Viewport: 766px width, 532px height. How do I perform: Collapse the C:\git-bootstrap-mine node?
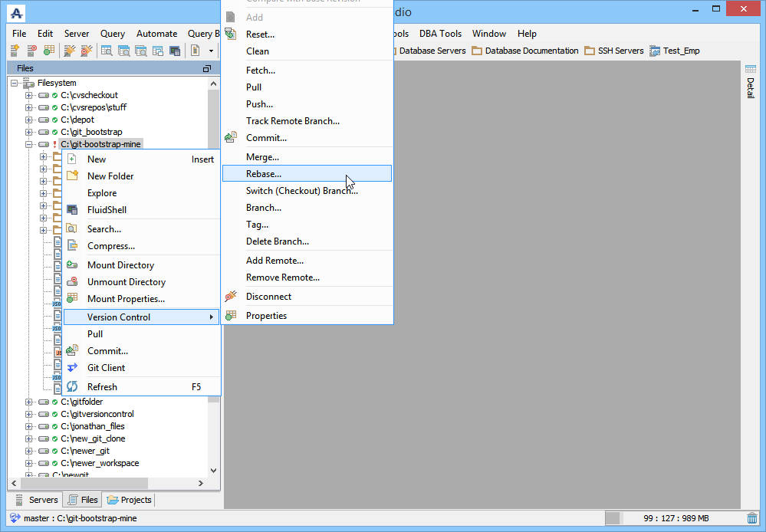29,144
